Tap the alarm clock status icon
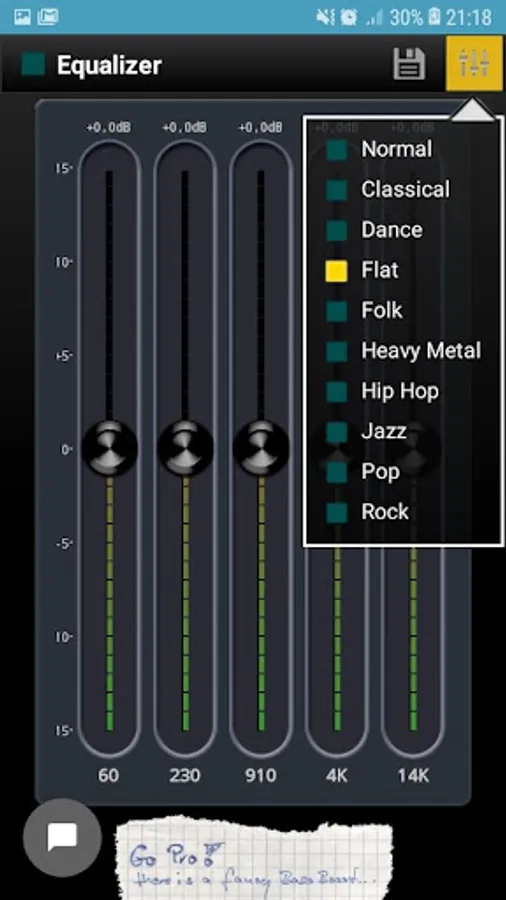 [349, 17]
